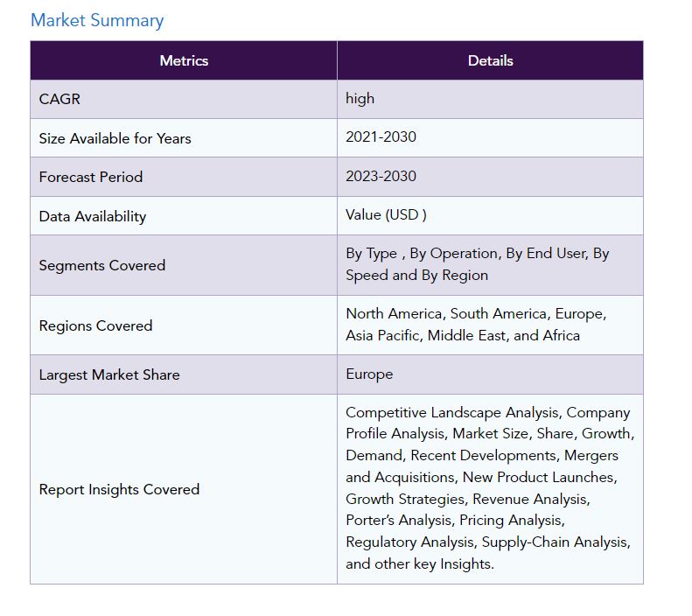
Task: Select the Size Available for Years label
Action: (x=115, y=138)
